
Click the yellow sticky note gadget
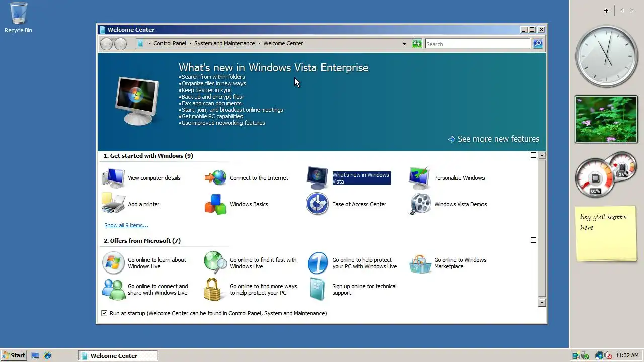pos(606,233)
